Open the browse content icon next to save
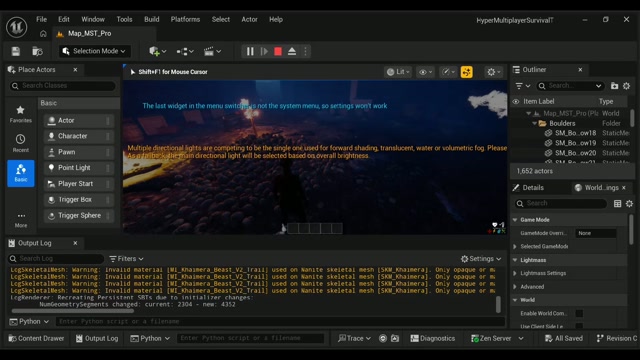The height and width of the screenshot is (360, 640). click(x=37, y=51)
